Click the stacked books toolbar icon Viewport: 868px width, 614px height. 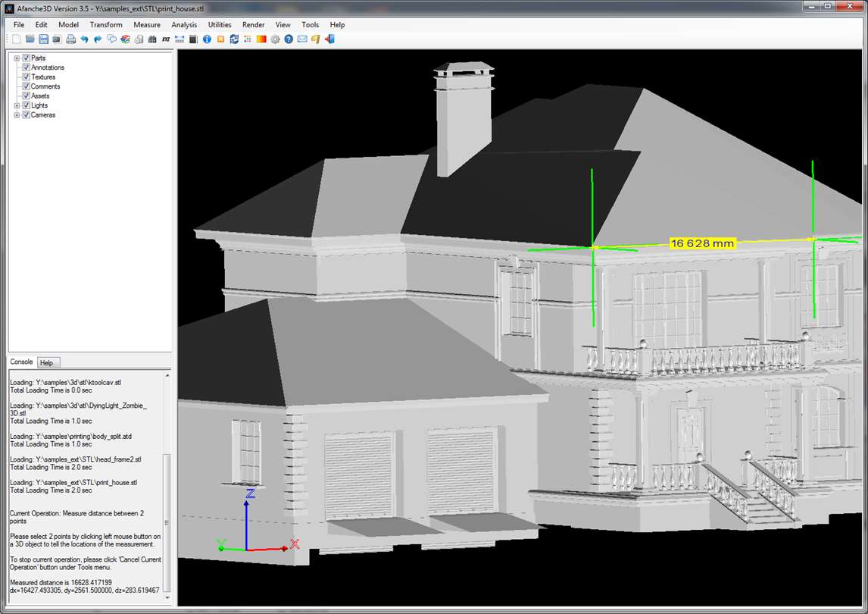[x=125, y=39]
